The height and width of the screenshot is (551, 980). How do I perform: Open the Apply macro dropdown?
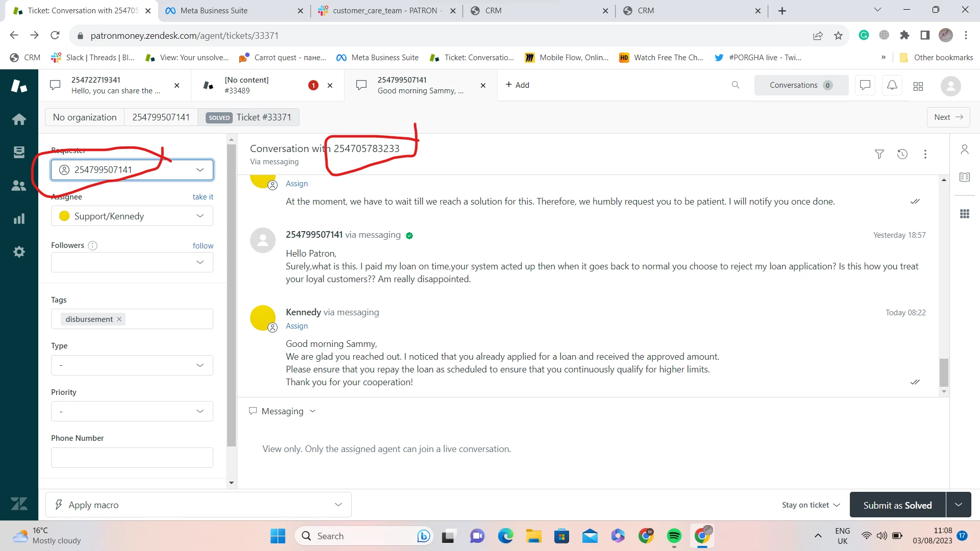(x=198, y=505)
